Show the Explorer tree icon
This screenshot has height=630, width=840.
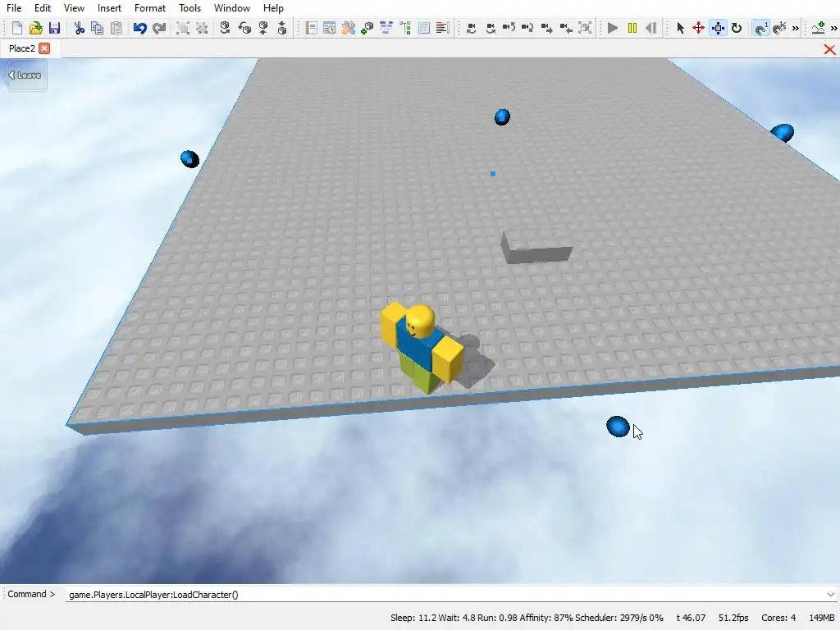405,28
